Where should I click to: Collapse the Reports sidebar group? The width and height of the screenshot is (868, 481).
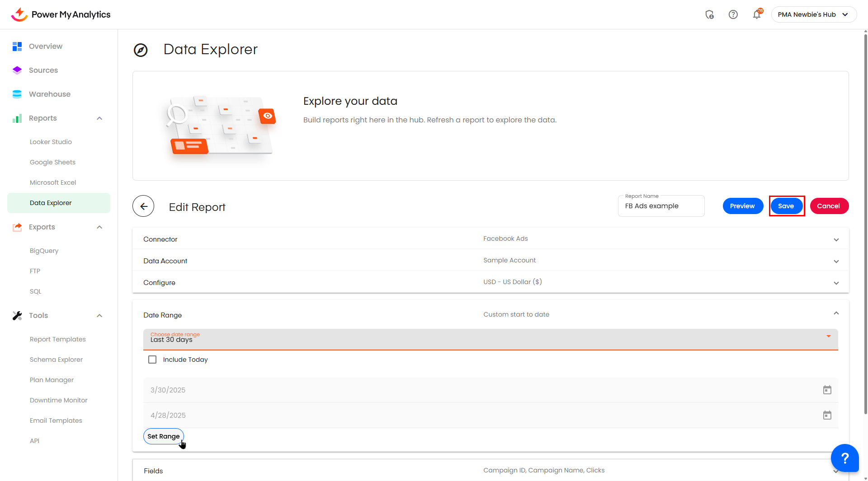99,118
